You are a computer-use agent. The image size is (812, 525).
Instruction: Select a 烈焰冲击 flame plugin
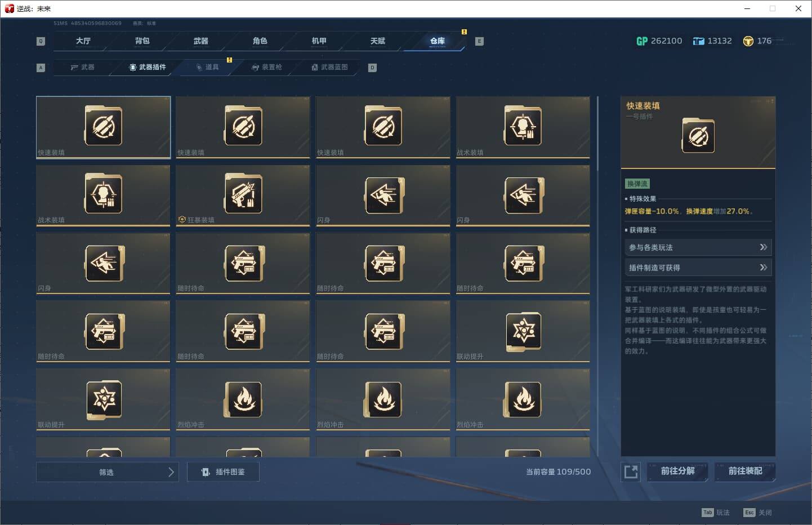tap(243, 399)
